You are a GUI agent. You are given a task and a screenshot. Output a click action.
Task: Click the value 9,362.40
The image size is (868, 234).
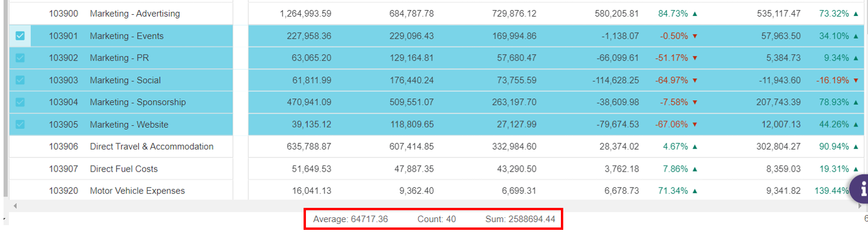point(416,191)
